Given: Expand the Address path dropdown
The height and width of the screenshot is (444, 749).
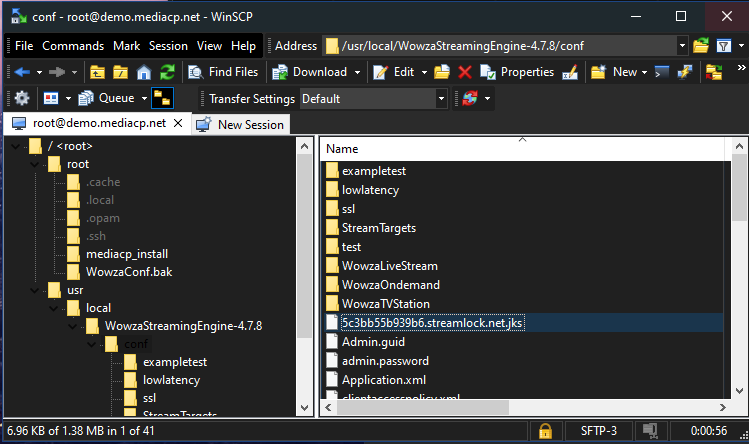Looking at the screenshot, I should tap(682, 46).
